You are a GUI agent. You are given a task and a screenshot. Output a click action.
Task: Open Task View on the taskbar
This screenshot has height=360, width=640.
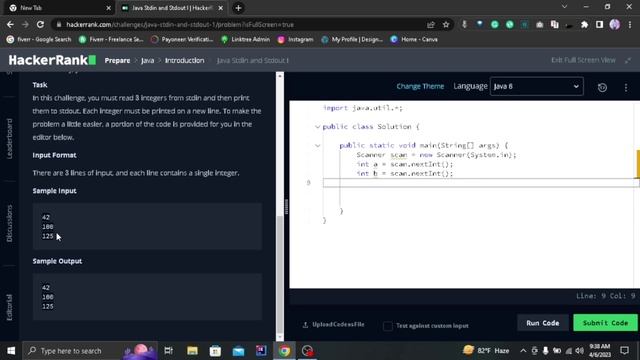click(x=168, y=351)
